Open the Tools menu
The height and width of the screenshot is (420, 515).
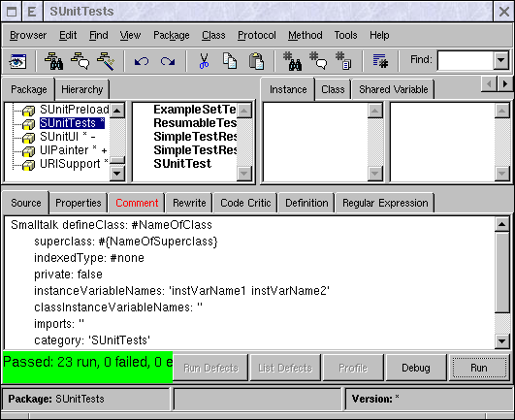345,35
